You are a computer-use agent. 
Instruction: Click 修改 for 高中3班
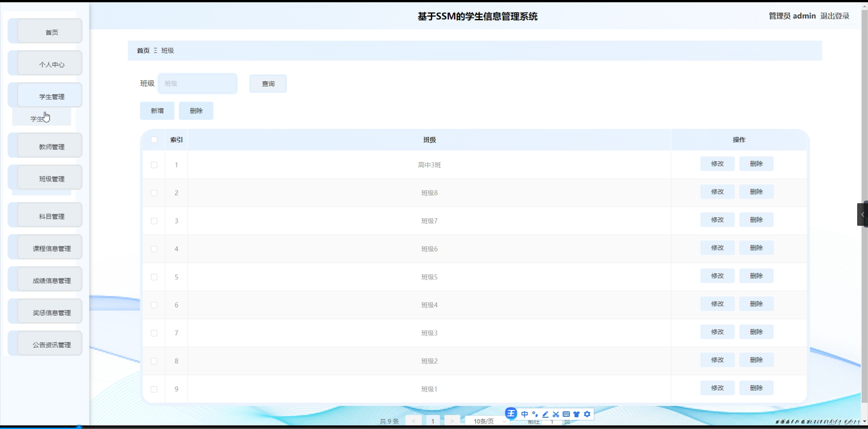click(x=717, y=163)
